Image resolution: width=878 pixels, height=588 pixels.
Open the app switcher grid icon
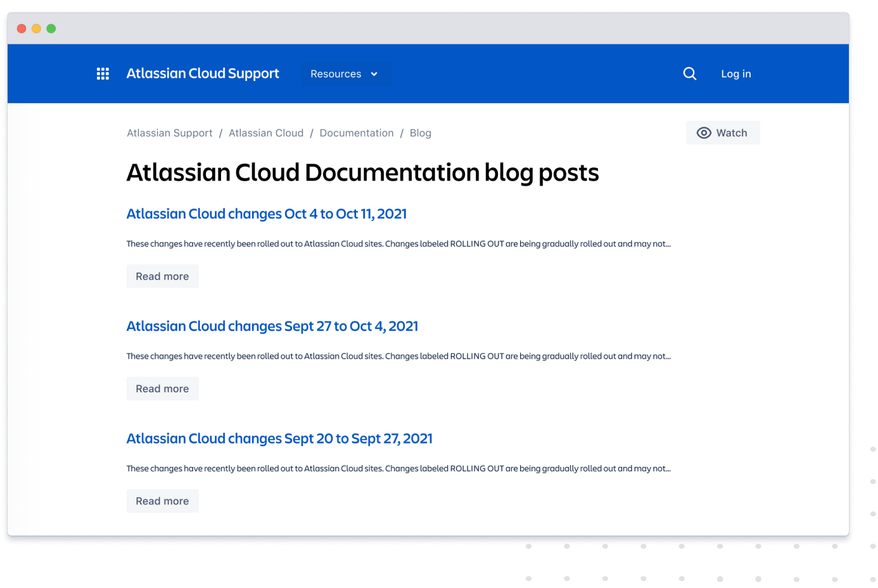click(103, 73)
